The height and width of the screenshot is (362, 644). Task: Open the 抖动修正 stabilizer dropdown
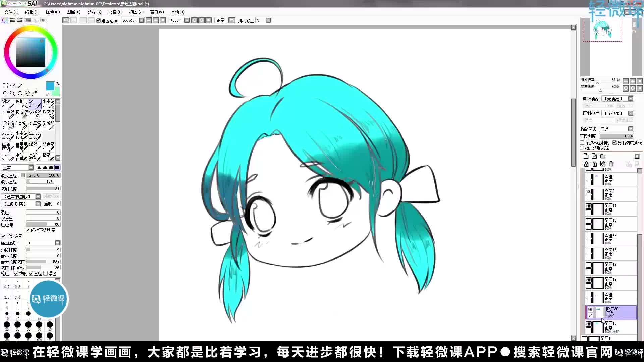[x=268, y=20]
